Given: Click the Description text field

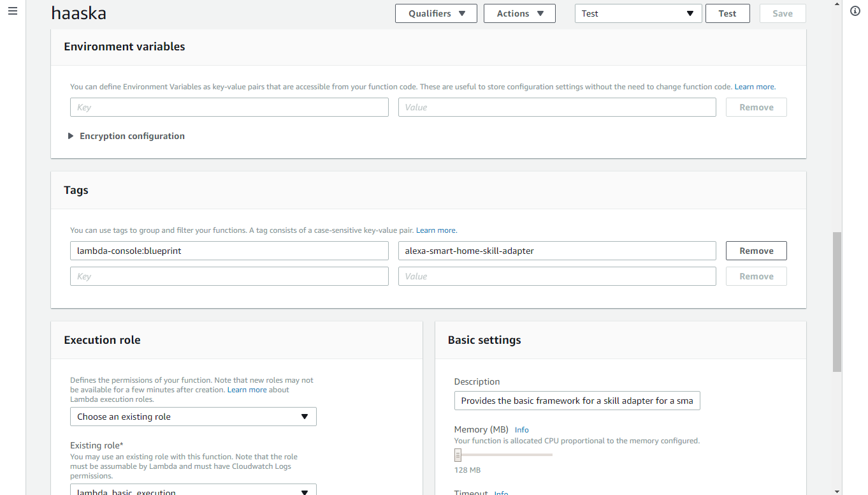Looking at the screenshot, I should 577,401.
